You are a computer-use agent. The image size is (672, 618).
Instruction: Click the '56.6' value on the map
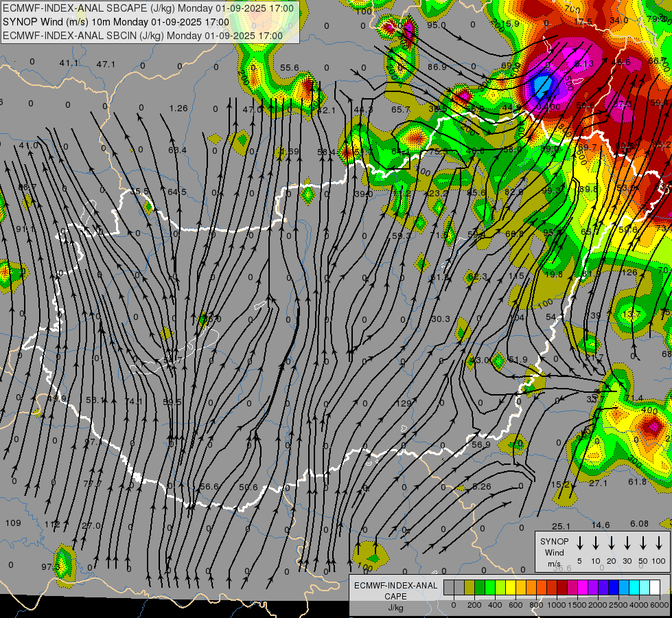point(209,486)
